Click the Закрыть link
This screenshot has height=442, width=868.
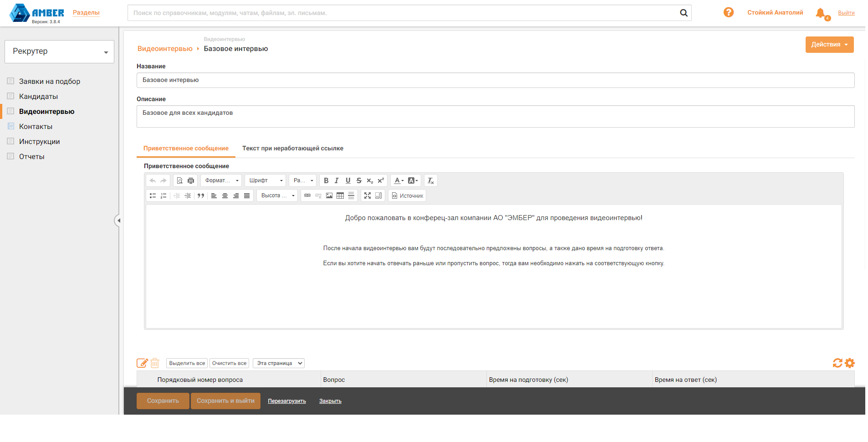(330, 401)
